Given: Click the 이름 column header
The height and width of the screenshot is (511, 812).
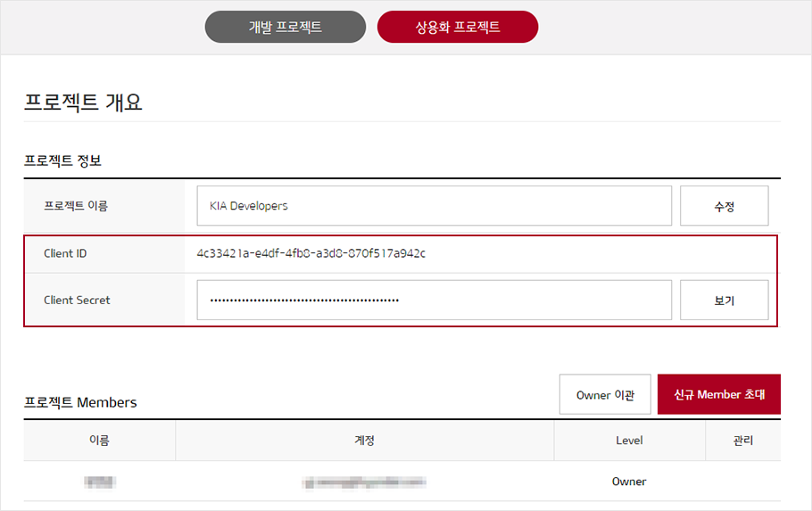Looking at the screenshot, I should coord(99,441).
